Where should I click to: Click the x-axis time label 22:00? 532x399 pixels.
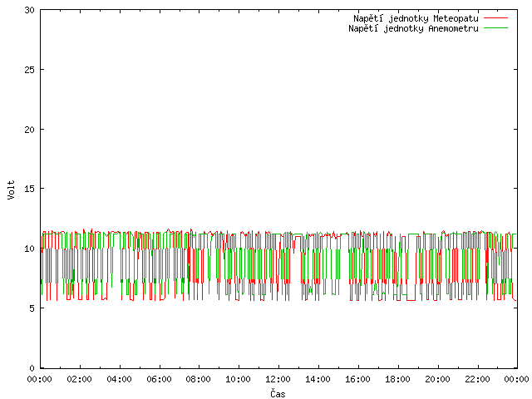tap(477, 379)
